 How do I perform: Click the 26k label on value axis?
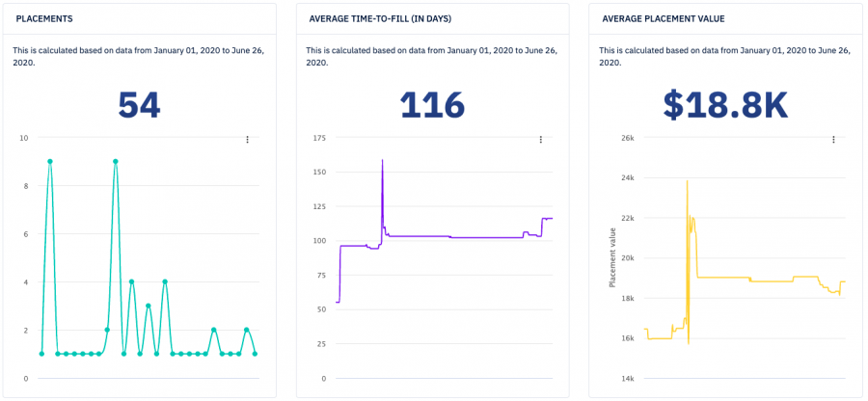tap(627, 138)
